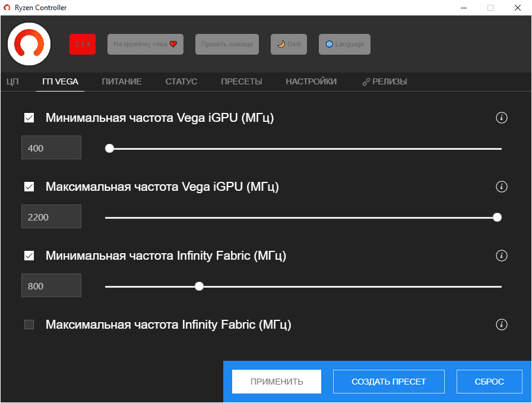Click the 'На кружечку пива' donate button
Screen dimensions: 532x403
tap(145, 44)
